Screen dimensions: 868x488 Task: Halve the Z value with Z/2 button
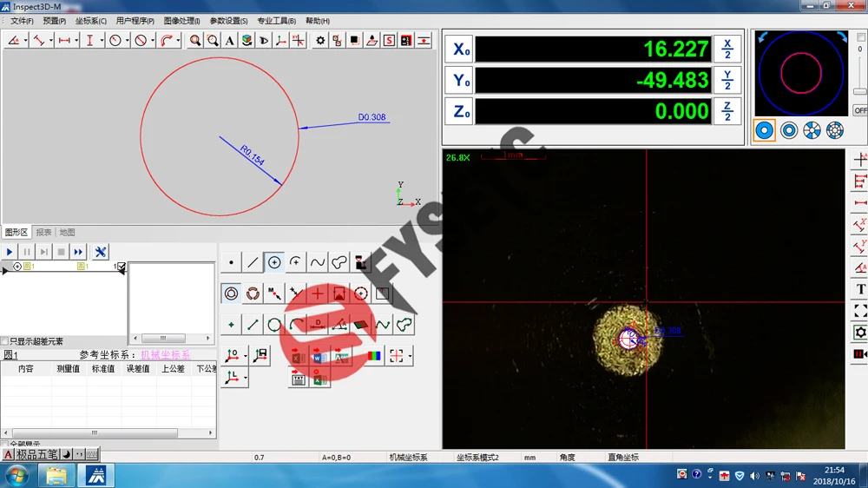(727, 111)
